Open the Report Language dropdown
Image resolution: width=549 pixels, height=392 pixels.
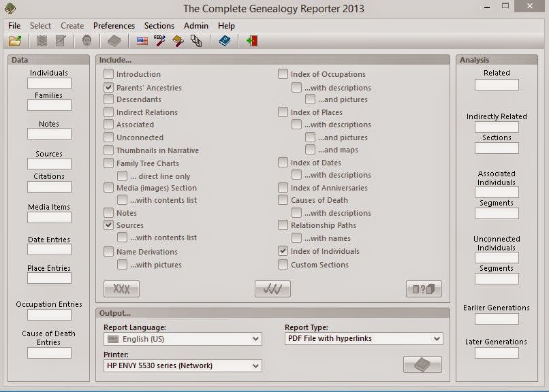pos(183,339)
